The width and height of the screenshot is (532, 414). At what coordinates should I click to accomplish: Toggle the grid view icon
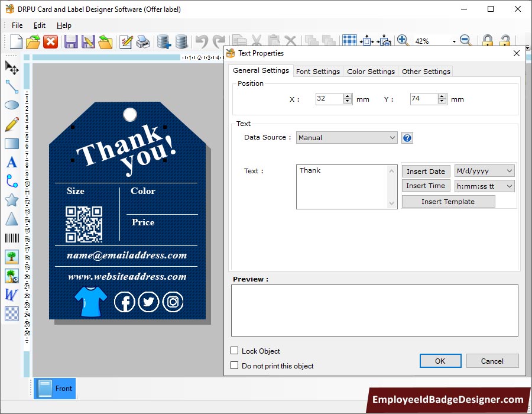point(349,40)
